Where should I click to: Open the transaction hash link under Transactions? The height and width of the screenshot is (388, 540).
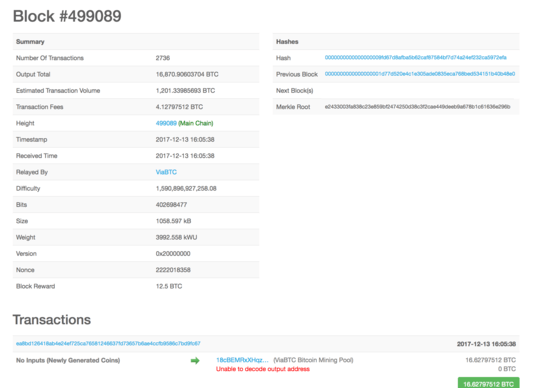point(108,343)
